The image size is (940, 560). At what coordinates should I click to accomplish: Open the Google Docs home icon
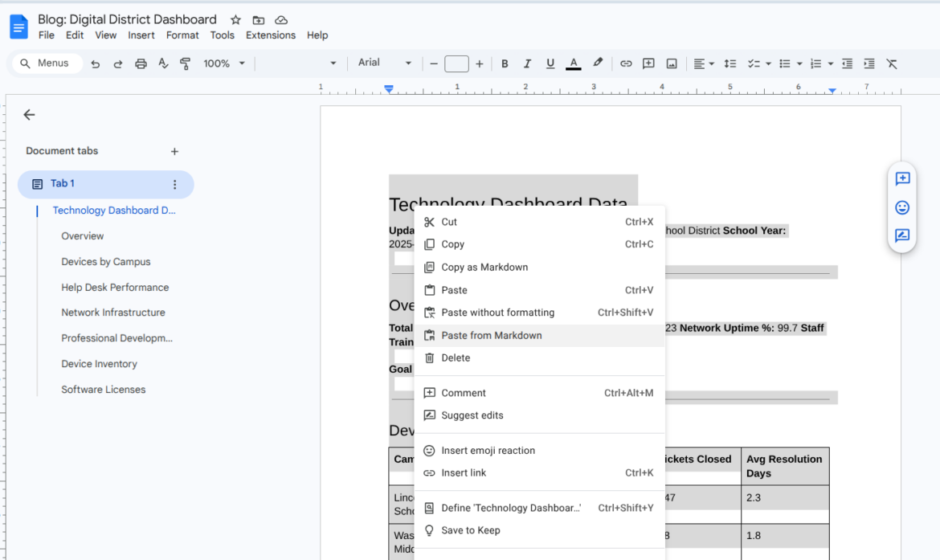pos(18,27)
